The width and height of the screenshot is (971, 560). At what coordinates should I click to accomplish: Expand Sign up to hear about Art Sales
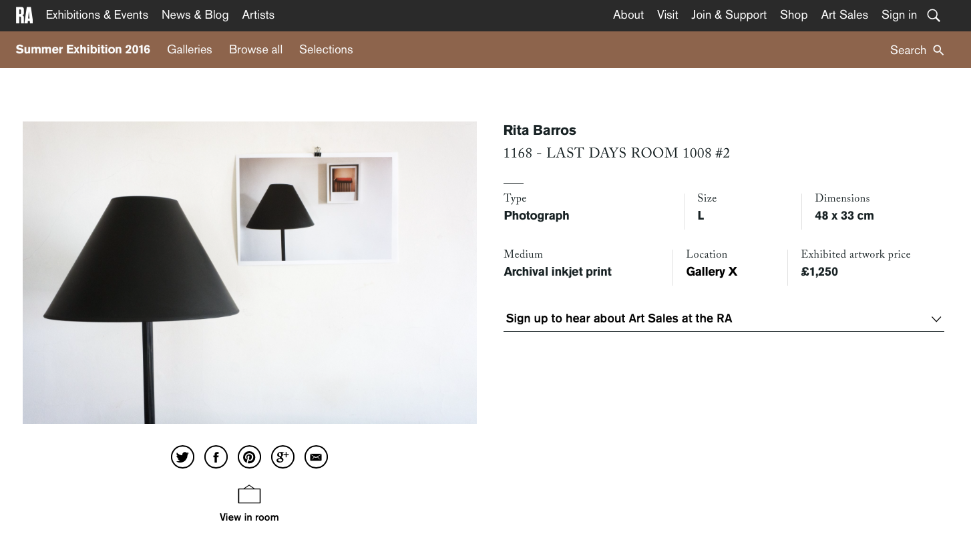click(x=723, y=318)
